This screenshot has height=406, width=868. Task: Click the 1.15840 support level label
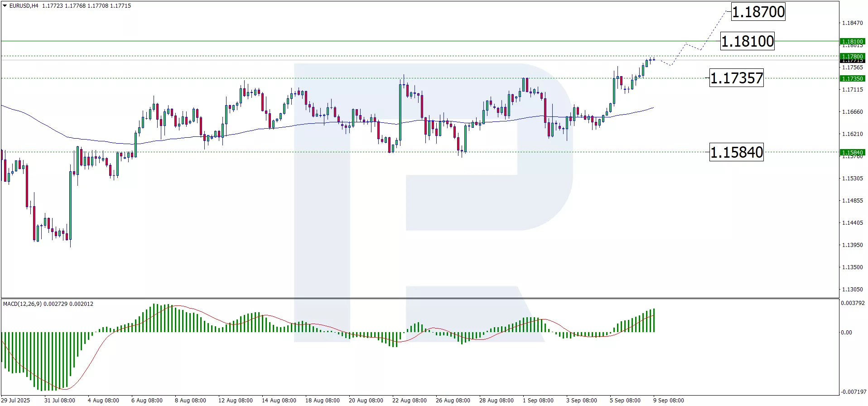tap(737, 152)
